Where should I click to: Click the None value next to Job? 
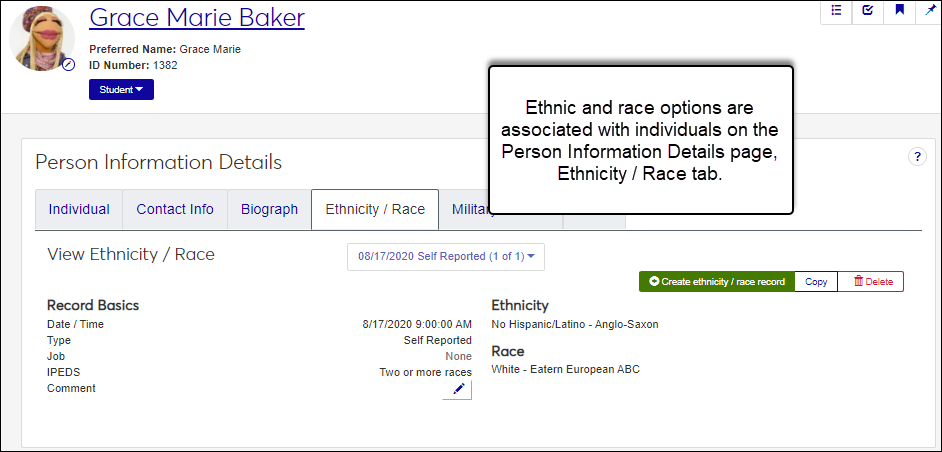[458, 356]
